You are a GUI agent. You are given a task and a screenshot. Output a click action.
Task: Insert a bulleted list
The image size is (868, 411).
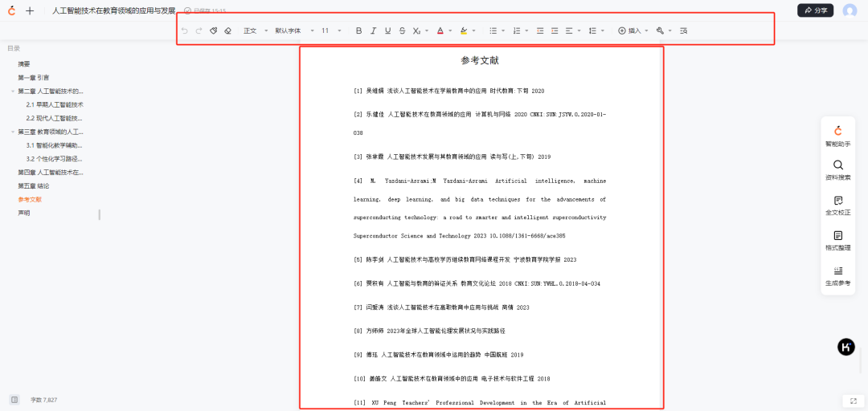click(x=493, y=31)
